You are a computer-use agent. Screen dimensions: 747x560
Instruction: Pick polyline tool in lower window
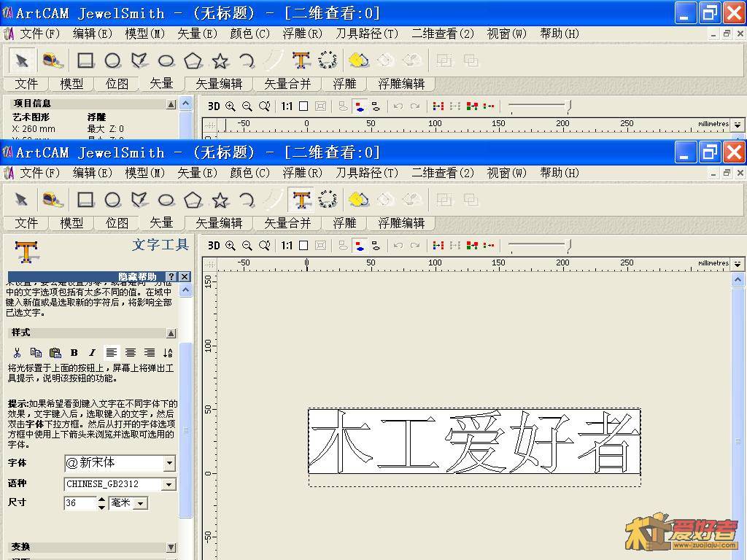point(139,200)
